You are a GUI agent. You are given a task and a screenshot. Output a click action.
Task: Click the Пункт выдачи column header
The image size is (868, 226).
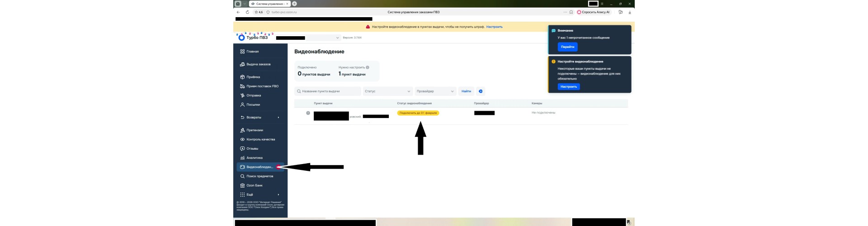coord(323,104)
